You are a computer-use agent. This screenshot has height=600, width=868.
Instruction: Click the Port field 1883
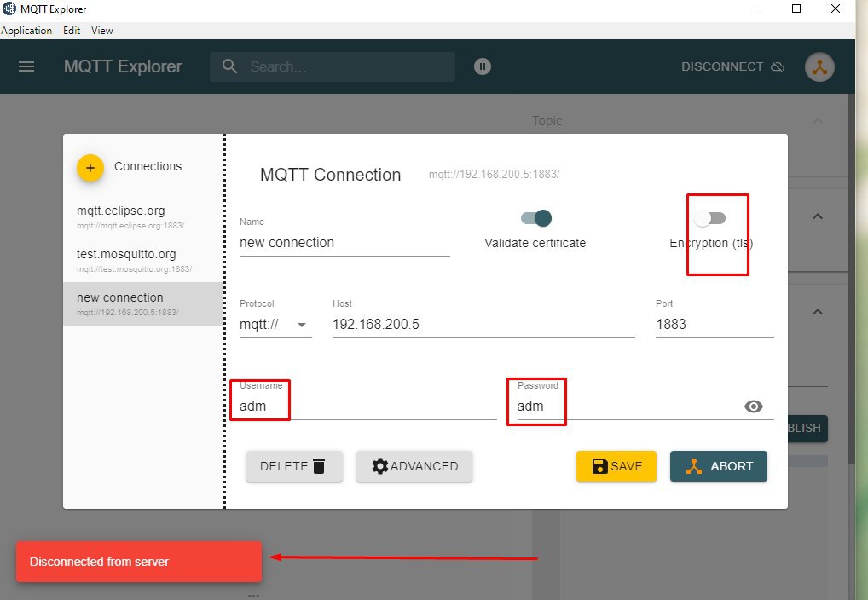(x=715, y=325)
